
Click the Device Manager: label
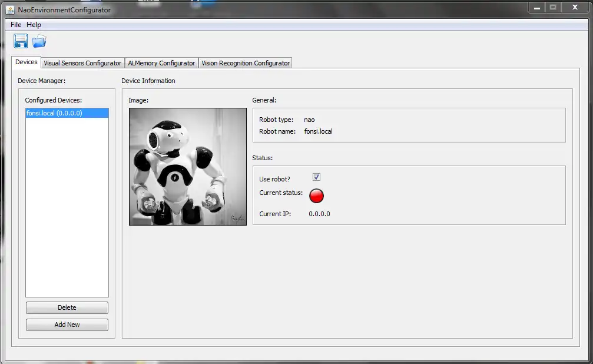pyautogui.click(x=42, y=81)
